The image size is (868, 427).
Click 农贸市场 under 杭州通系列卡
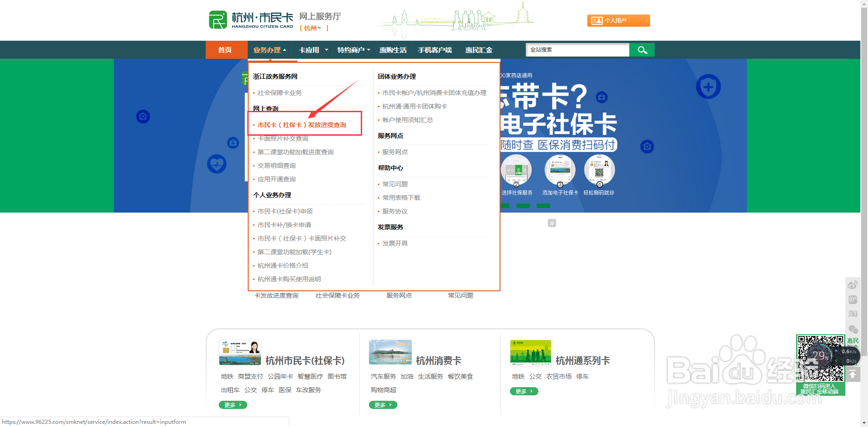pos(559,376)
